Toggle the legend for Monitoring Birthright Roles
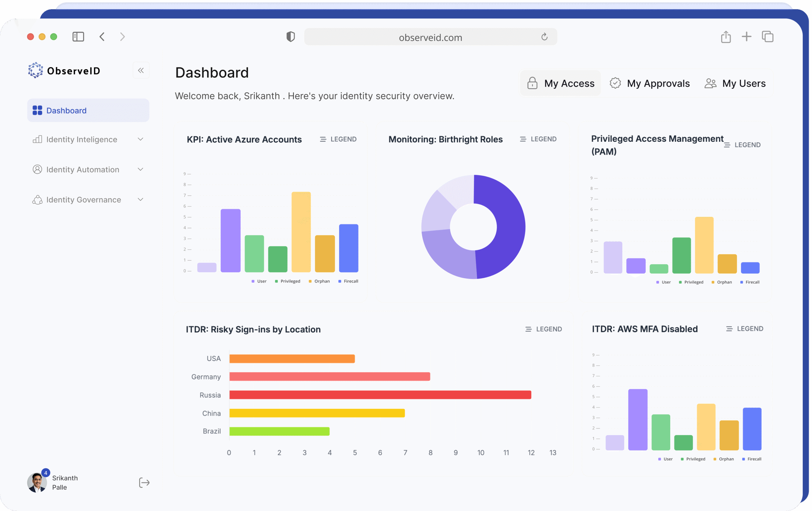This screenshot has width=812, height=511. [538, 139]
